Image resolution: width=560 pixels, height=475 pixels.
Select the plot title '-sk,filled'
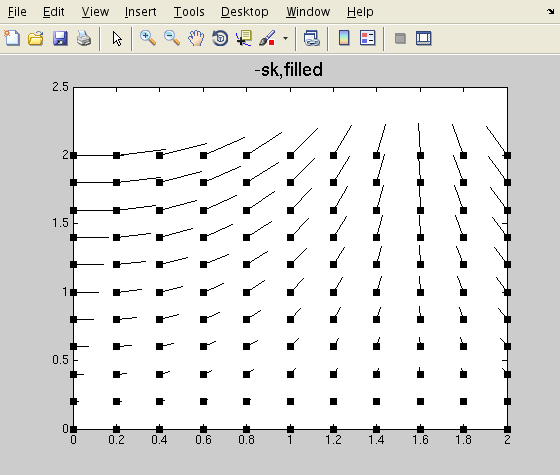click(x=289, y=69)
